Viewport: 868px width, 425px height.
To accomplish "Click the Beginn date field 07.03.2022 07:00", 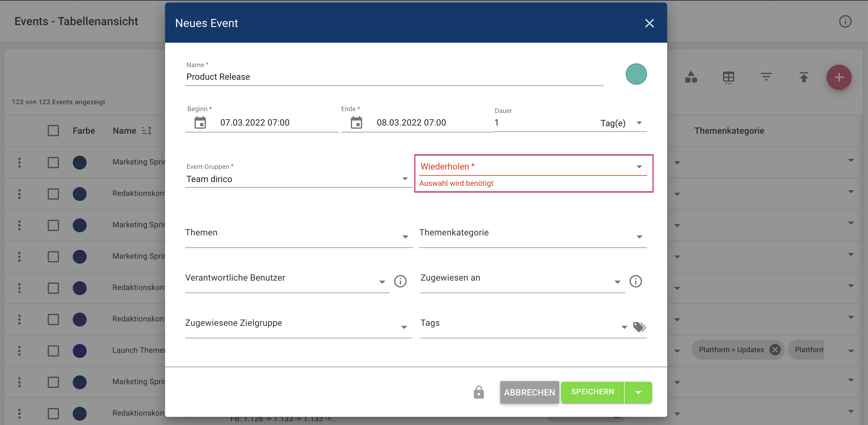I will pos(255,123).
